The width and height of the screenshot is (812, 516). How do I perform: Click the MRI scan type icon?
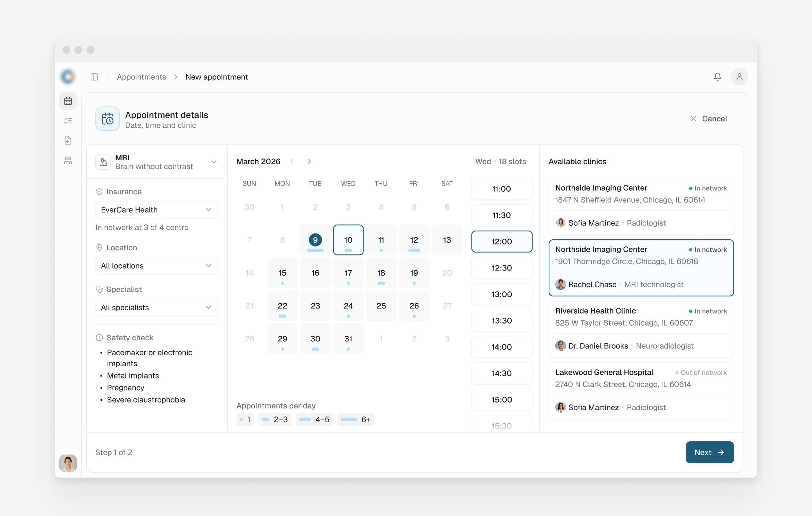(104, 162)
